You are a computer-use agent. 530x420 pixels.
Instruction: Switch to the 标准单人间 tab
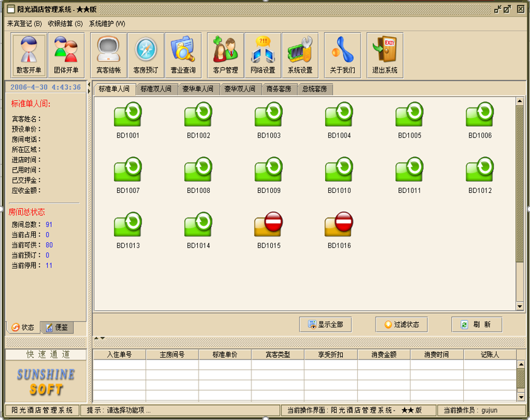pos(114,89)
